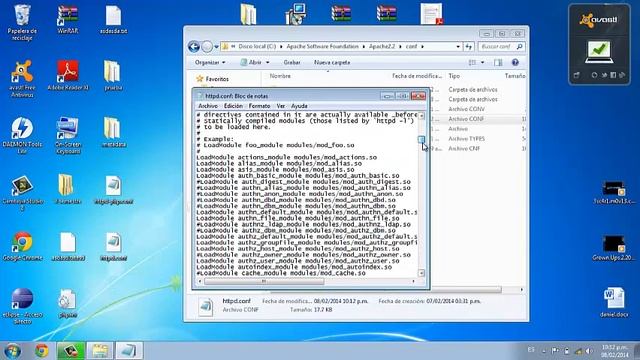This screenshot has width=640, height=360.
Task: Open the Organizar dropdown in Explorer
Action: 210,62
